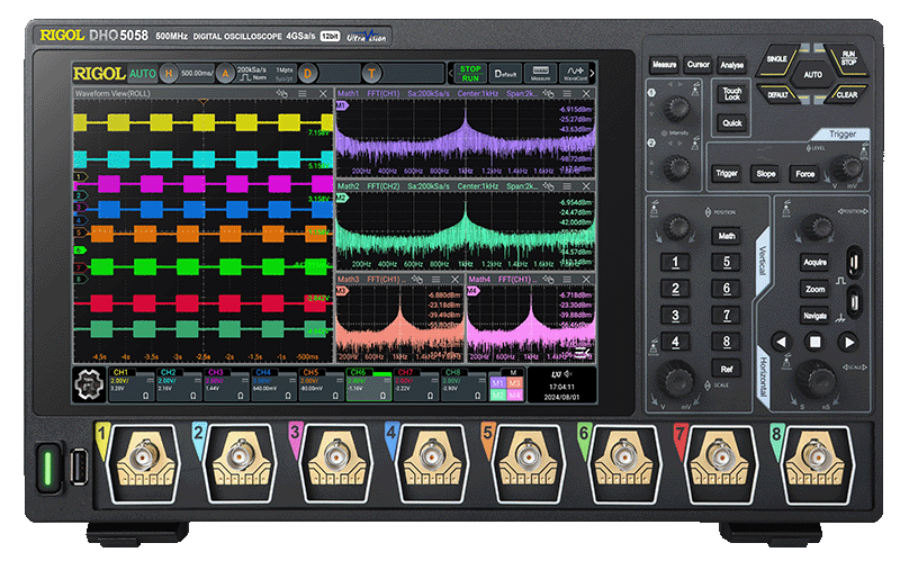Expand toolbar with the right chevron arrow

pyautogui.click(x=592, y=73)
